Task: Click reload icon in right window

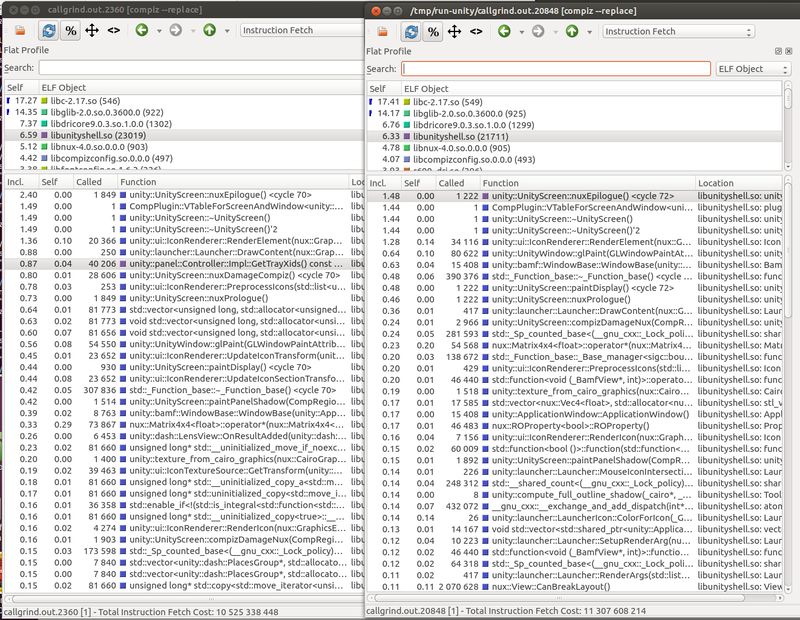Action: click(x=411, y=32)
